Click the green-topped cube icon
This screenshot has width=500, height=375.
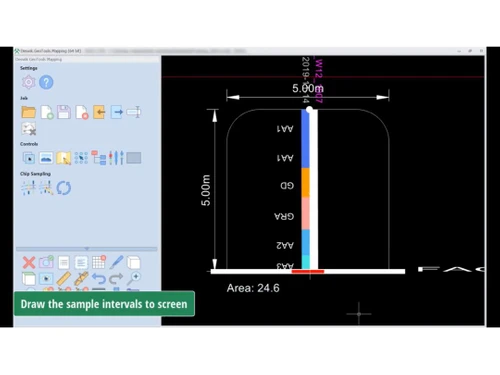(29, 279)
